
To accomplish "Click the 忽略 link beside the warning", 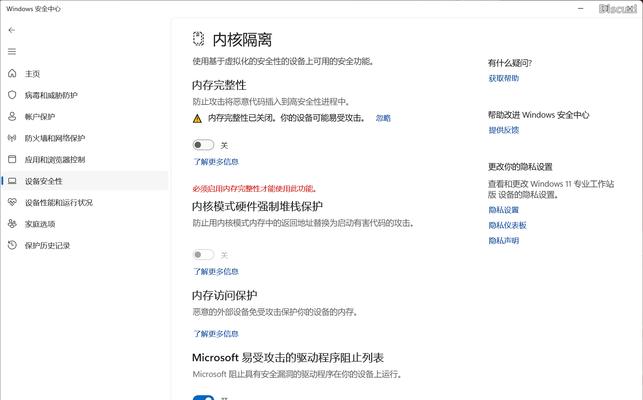I will [x=383, y=118].
